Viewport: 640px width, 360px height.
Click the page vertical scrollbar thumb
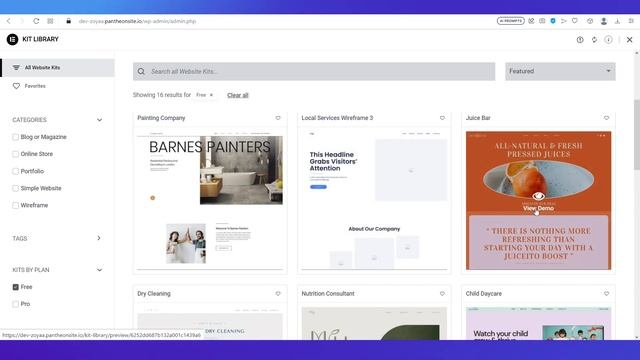(x=637, y=135)
